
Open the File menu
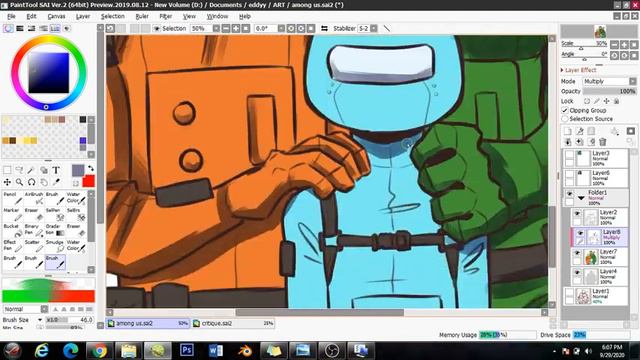(x=11, y=16)
